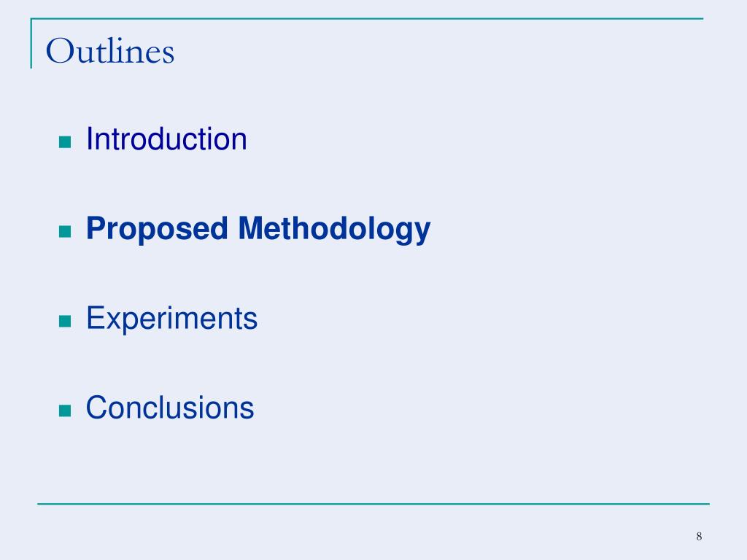Screen dimensions: 747x560
Task: Select the Introduction outline item
Action: [x=166, y=139]
